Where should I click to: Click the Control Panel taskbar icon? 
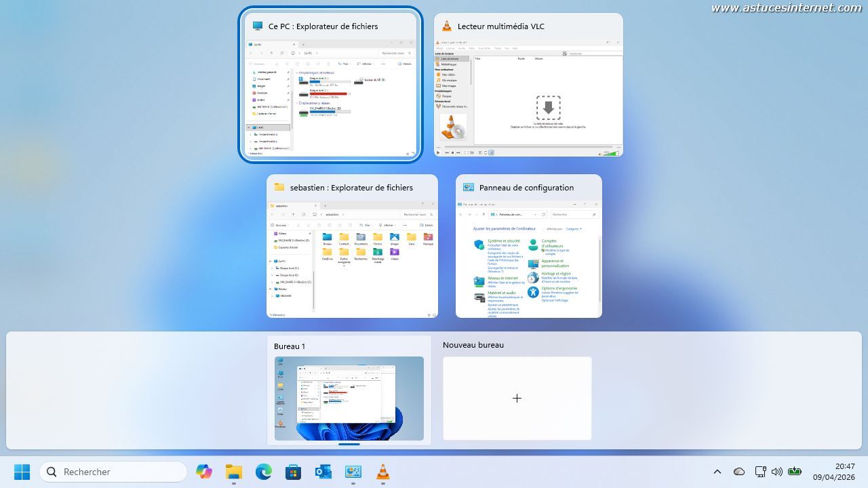(x=353, y=472)
